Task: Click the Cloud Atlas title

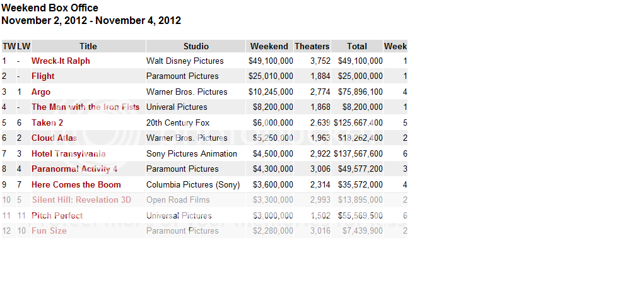Action: pyautogui.click(x=54, y=138)
